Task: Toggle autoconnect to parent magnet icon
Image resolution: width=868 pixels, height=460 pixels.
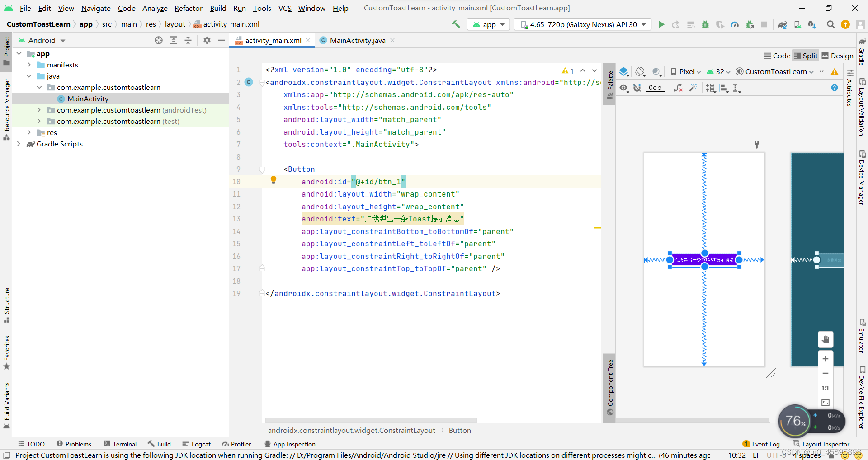Action: pos(637,88)
